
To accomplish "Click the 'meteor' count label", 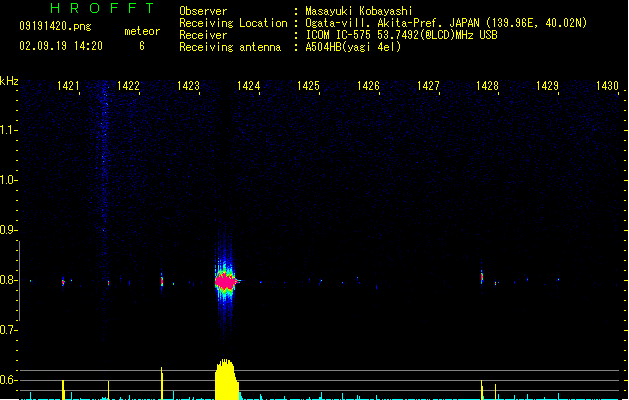I will pyautogui.click(x=142, y=31).
